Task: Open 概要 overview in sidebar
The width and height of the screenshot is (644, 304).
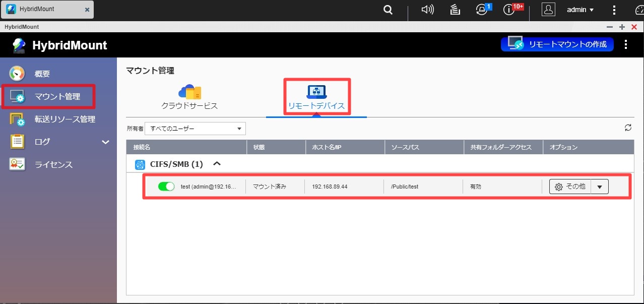Action: point(42,74)
